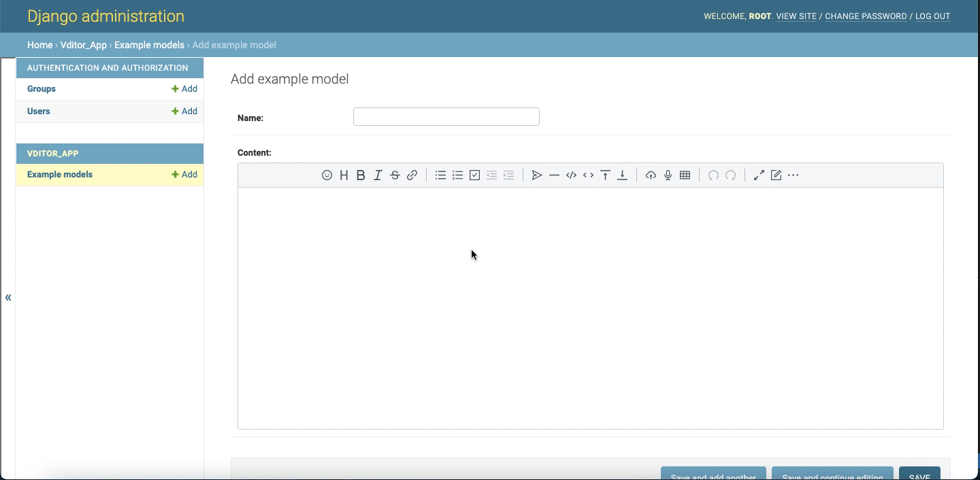
Task: Open the emoji picker in the editor
Action: click(x=327, y=175)
